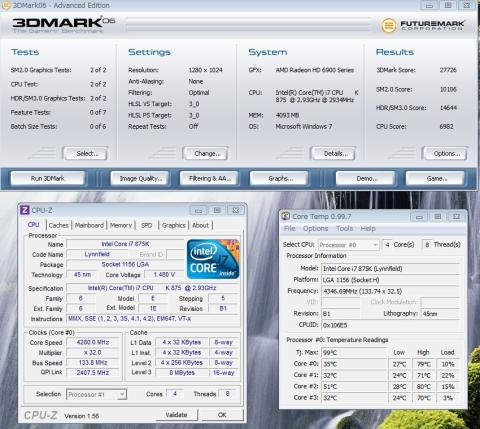Maximize the 3DMark06 window
The width and height of the screenshot is (480, 429).
tap(448, 5)
